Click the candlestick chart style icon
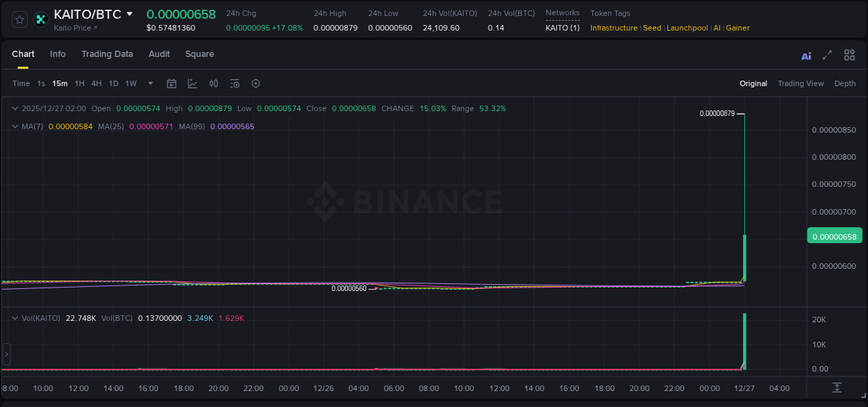Image resolution: width=868 pixels, height=407 pixels. click(214, 83)
